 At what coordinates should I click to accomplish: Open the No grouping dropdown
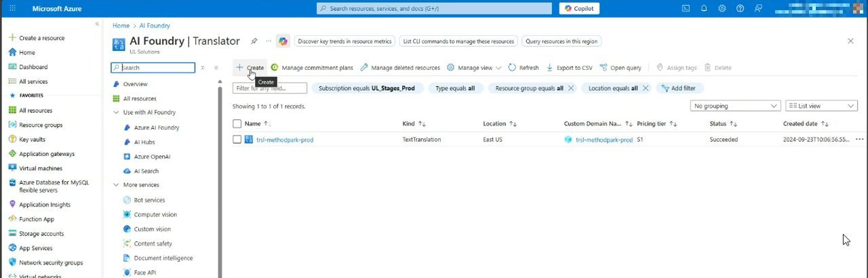736,106
